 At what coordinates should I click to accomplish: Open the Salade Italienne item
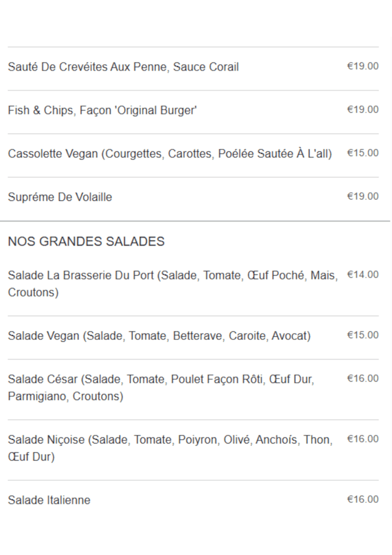coord(49,500)
